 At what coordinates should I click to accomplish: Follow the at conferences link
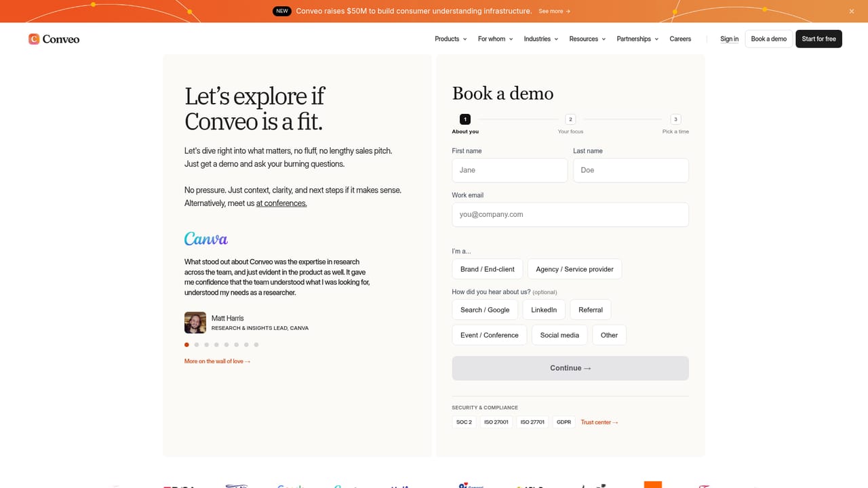[x=281, y=203]
